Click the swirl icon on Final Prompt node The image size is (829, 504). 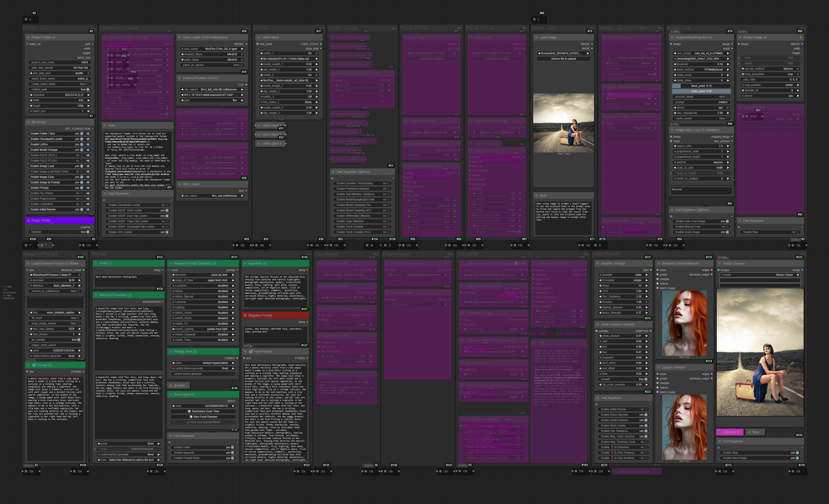pos(251,351)
